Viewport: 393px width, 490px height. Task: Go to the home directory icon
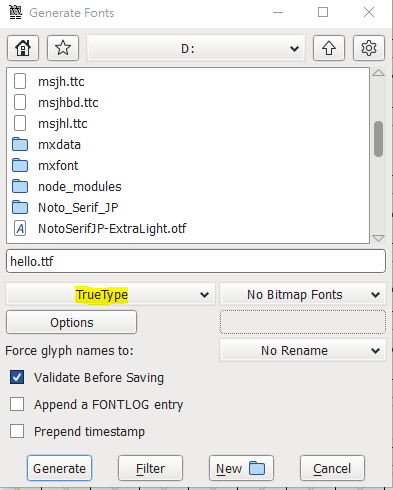point(23,48)
